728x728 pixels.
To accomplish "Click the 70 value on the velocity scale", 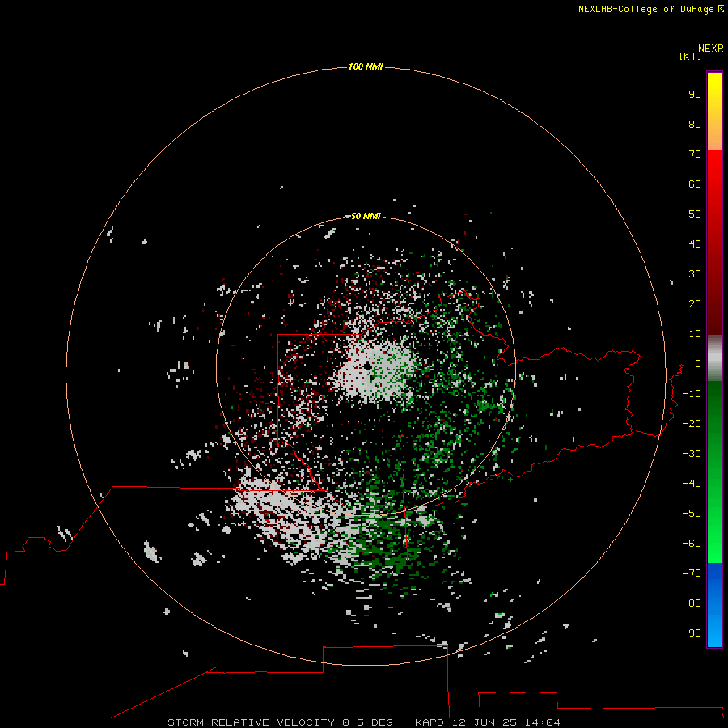I will pyautogui.click(x=695, y=154).
